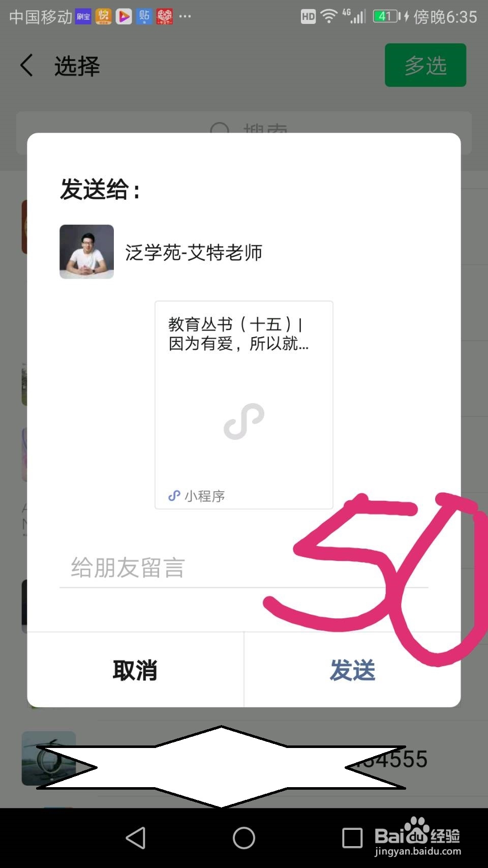Tap the three dots in status bar
The image size is (488, 868).
click(186, 17)
